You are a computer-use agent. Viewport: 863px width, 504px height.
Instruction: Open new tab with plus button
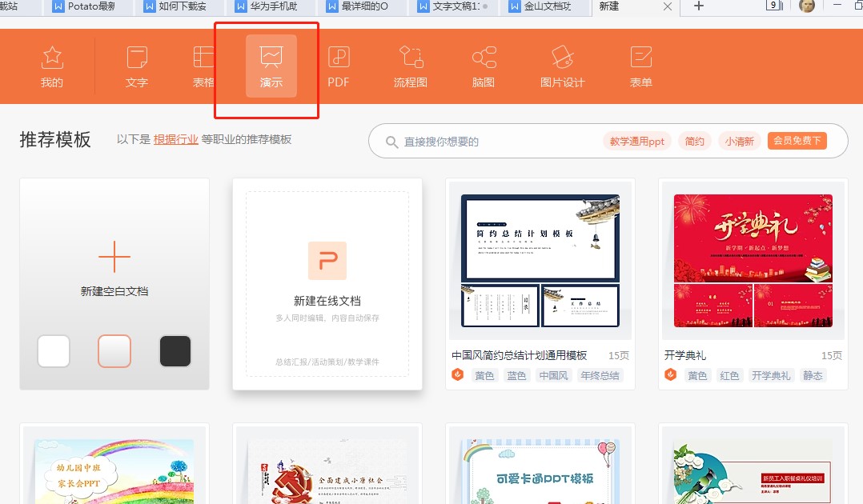[698, 6]
